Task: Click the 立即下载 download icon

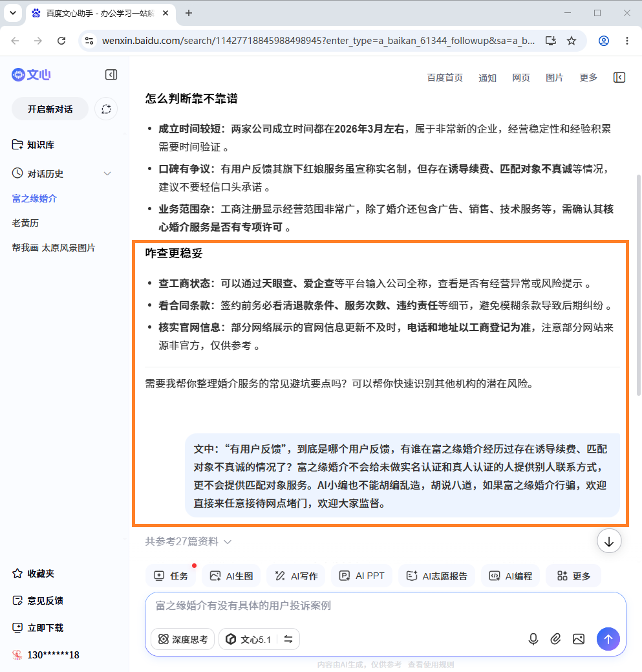Action: 17,628
